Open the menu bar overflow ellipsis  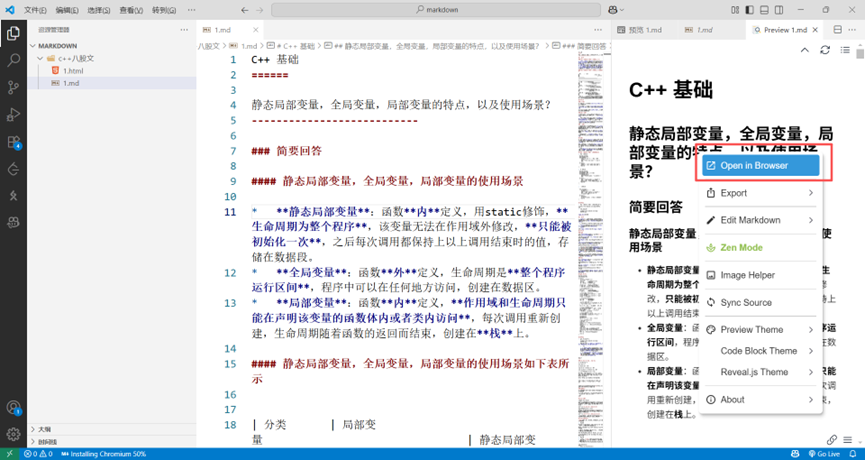click(191, 10)
